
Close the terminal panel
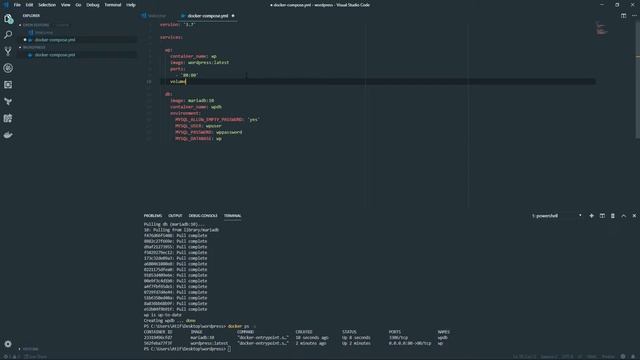pos(634,216)
